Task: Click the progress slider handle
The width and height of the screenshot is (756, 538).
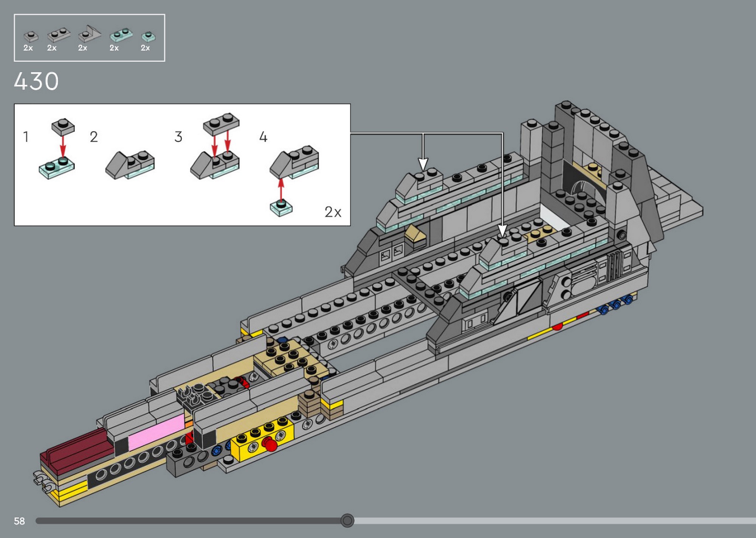Action: coord(347,521)
